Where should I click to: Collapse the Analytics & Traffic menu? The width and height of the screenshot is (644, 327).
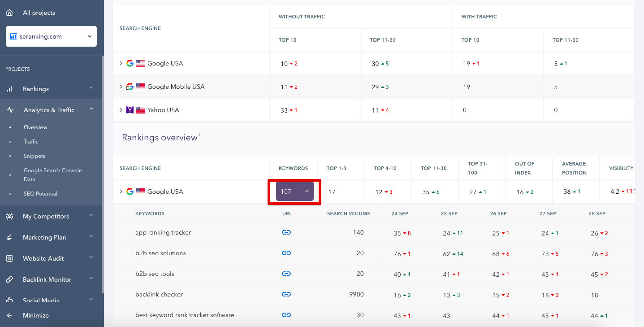[x=91, y=109]
